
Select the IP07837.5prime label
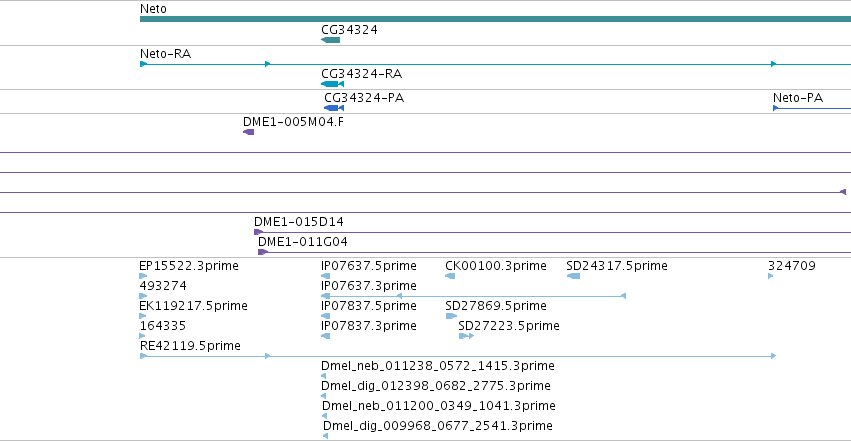369,305
